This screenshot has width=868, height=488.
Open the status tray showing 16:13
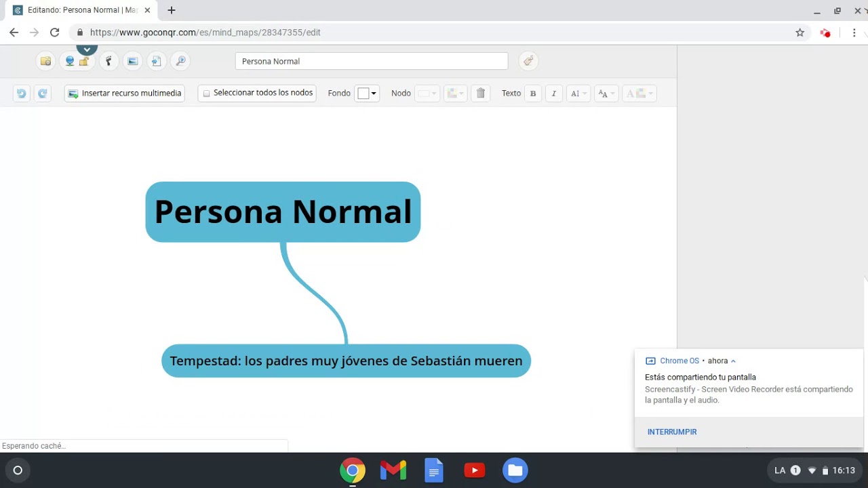coord(814,470)
